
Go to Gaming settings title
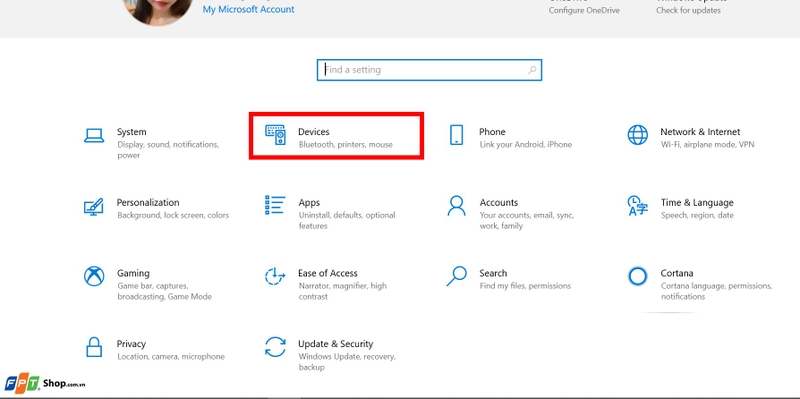click(x=133, y=273)
